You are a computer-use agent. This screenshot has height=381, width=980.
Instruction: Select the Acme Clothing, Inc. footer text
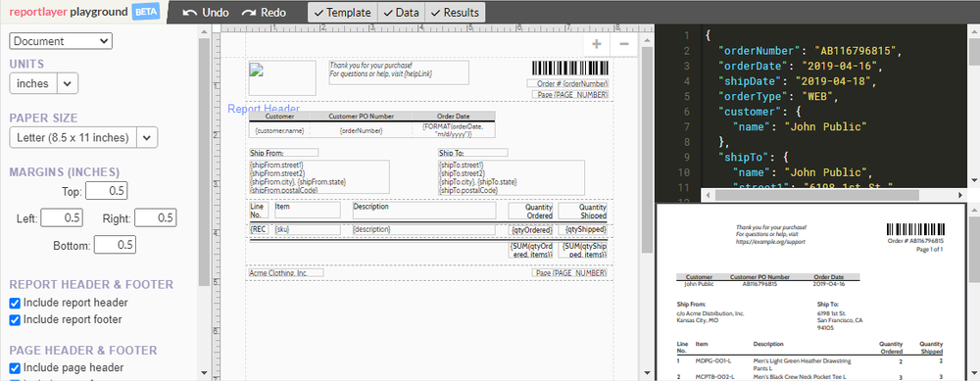(285, 273)
